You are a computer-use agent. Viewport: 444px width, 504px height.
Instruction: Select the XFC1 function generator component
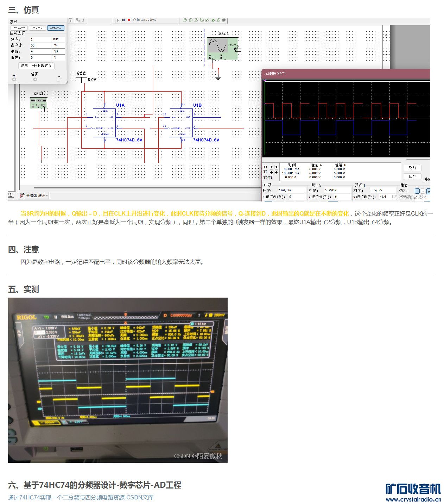39,102
